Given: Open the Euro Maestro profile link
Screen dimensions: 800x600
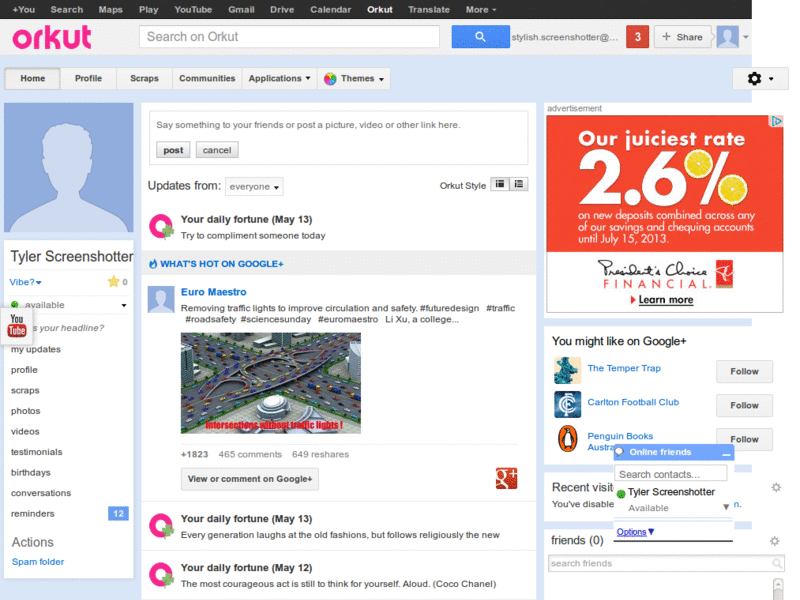Looking at the screenshot, I should tap(214, 292).
